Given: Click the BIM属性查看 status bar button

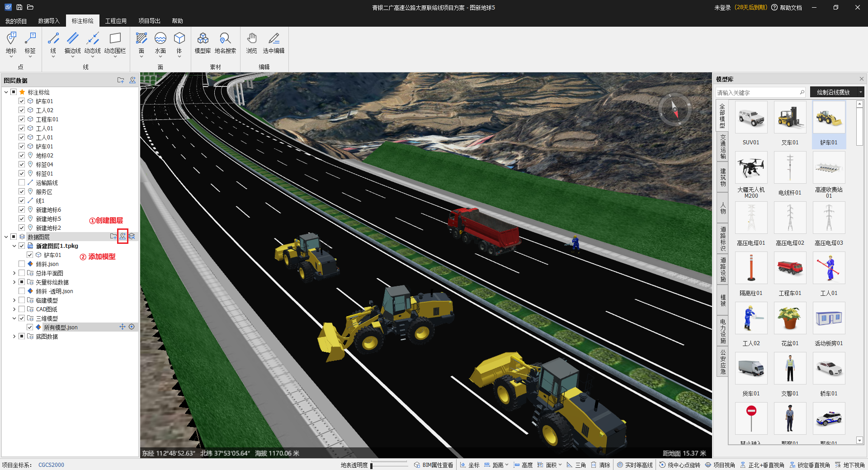Looking at the screenshot, I should 434,465.
